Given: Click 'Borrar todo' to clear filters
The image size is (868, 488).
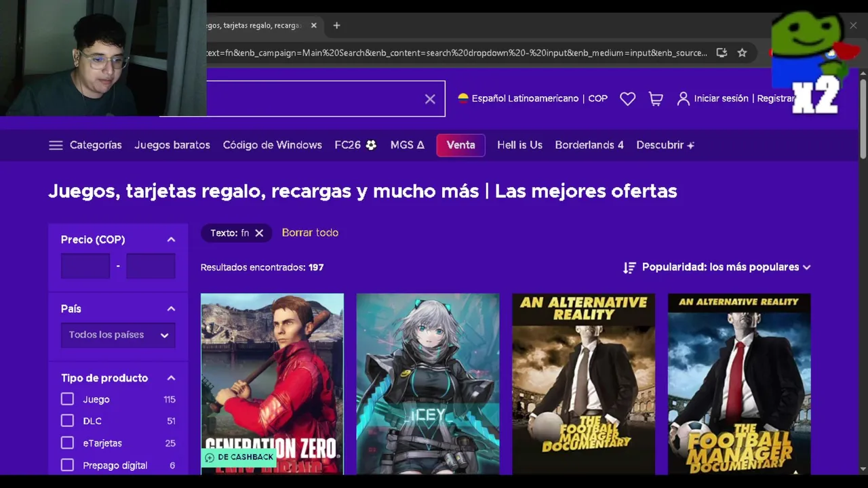Looking at the screenshot, I should point(310,232).
